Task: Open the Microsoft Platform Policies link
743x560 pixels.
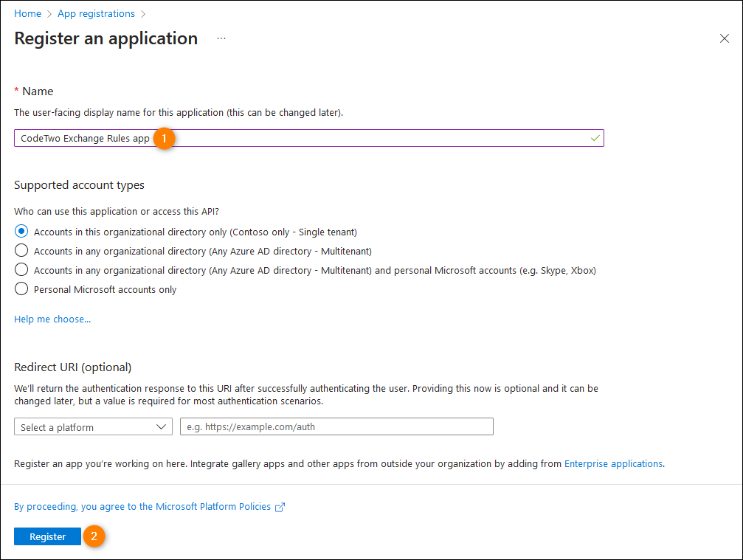Action: [142, 506]
